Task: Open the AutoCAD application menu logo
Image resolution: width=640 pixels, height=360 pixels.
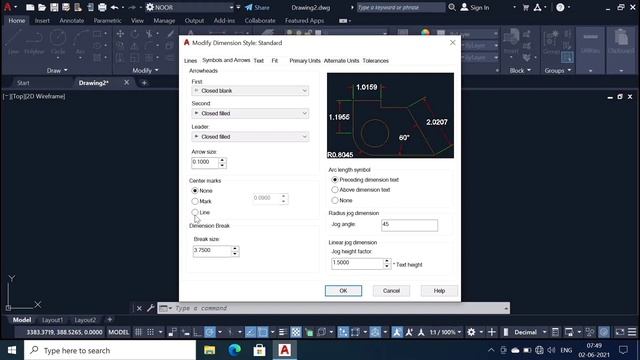Action: pyautogui.click(x=7, y=7)
